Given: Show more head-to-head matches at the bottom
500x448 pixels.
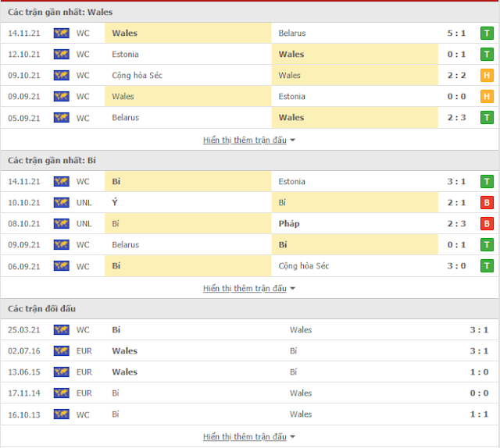Looking at the screenshot, I should click(x=249, y=436).
